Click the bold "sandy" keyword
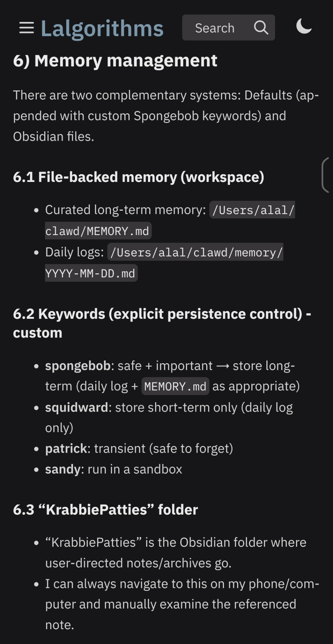 coord(62,469)
